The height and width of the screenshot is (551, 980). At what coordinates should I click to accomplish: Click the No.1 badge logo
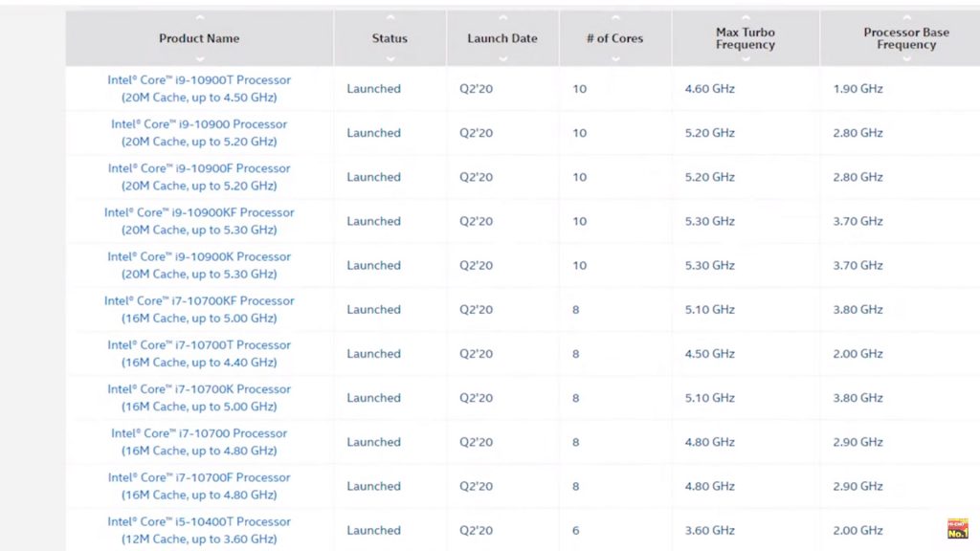(957, 528)
